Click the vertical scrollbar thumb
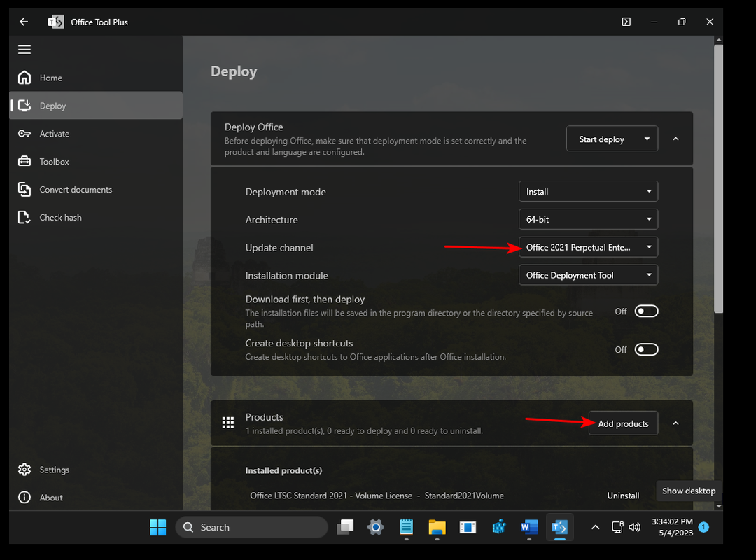This screenshot has height=560, width=756. 718,179
